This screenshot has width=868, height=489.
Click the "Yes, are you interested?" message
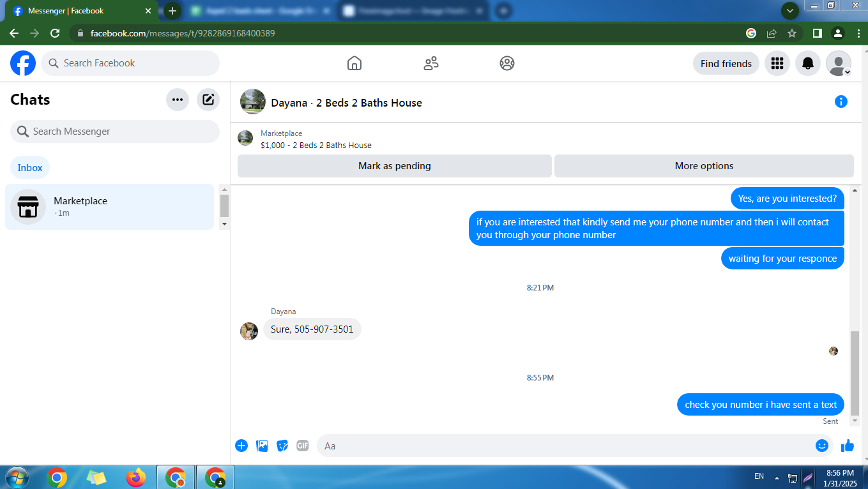tap(788, 199)
